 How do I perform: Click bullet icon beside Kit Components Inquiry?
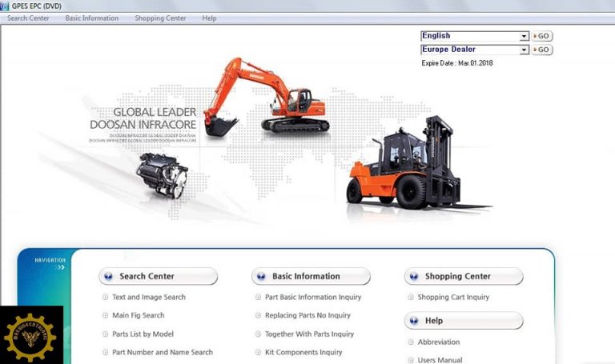click(x=258, y=352)
